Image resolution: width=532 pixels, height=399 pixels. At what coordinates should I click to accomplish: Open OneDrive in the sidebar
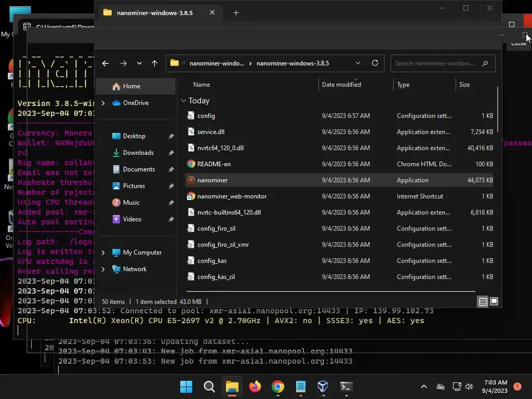[136, 103]
